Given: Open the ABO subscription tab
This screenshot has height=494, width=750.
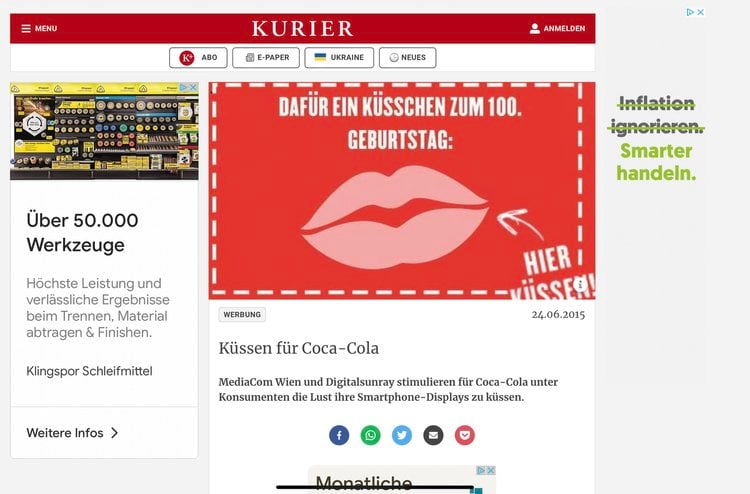Looking at the screenshot, I should coord(198,57).
